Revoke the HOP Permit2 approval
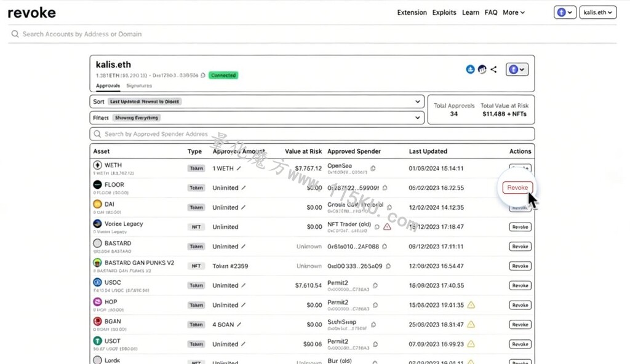The width and height of the screenshot is (630, 364). (520, 305)
